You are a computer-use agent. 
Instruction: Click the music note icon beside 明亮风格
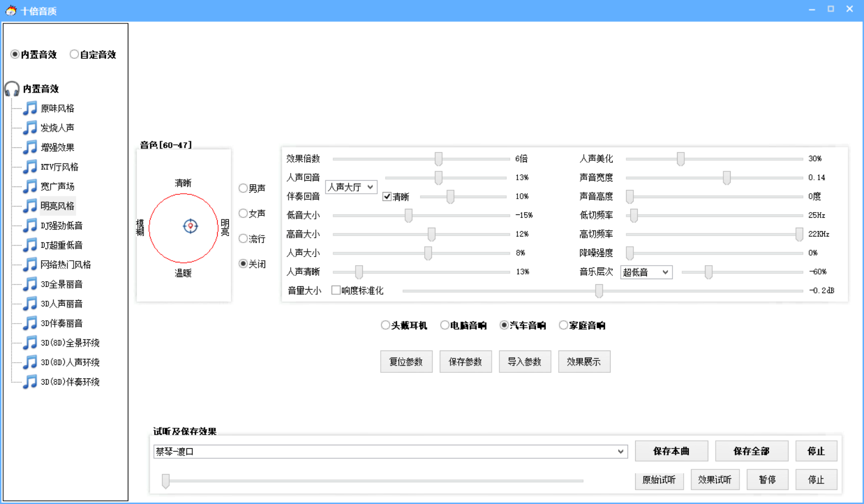pyautogui.click(x=30, y=206)
